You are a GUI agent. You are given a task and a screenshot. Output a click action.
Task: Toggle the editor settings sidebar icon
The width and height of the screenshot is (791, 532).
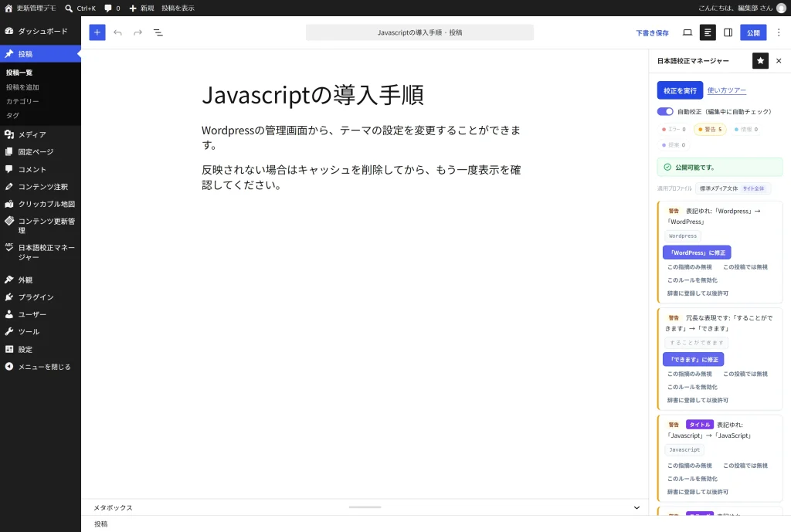tap(728, 32)
